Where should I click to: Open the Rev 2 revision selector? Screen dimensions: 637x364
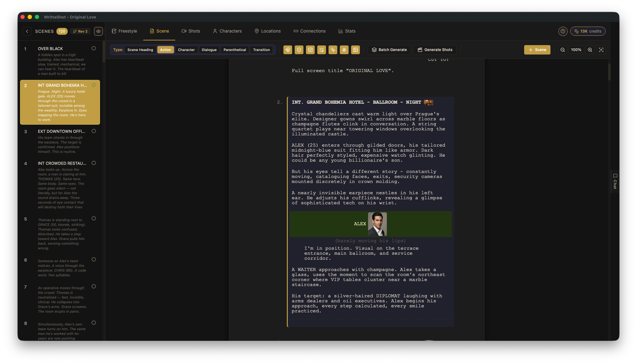80,31
